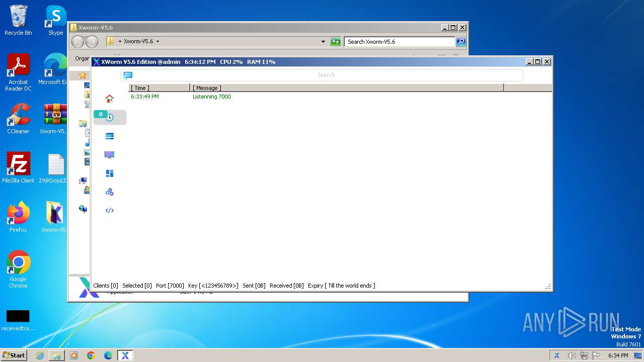Click 'Key [<123456789>]' in status bar
Viewport: 644px width, 362px height.
click(213, 286)
